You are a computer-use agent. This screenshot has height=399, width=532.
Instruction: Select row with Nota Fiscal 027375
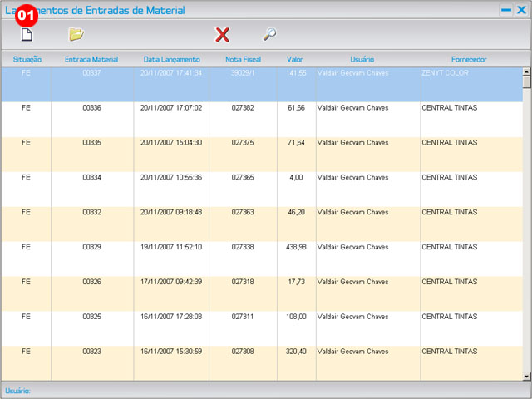244,143
